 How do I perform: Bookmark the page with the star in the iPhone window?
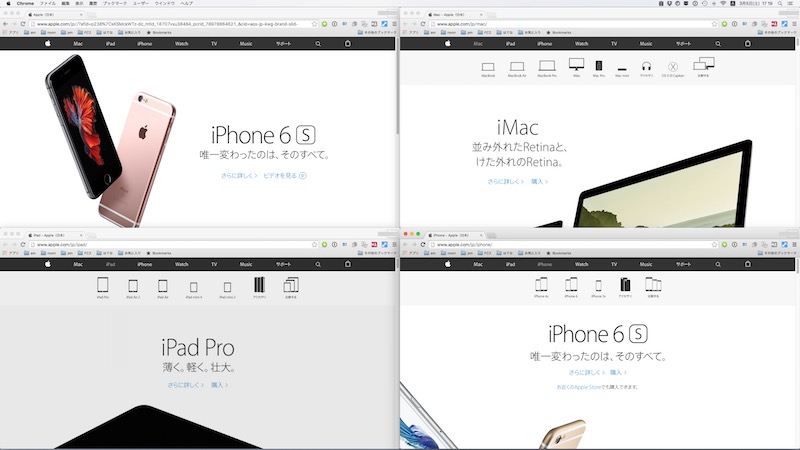click(714, 245)
